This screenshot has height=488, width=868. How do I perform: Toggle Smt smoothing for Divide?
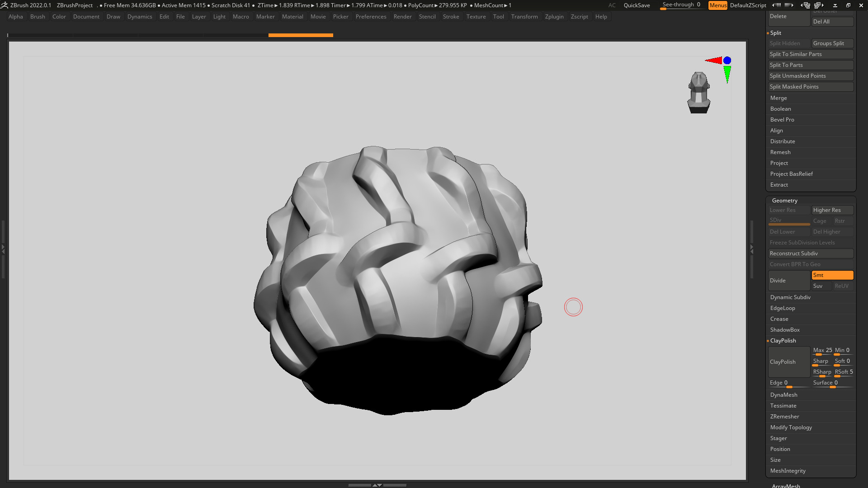coord(832,275)
